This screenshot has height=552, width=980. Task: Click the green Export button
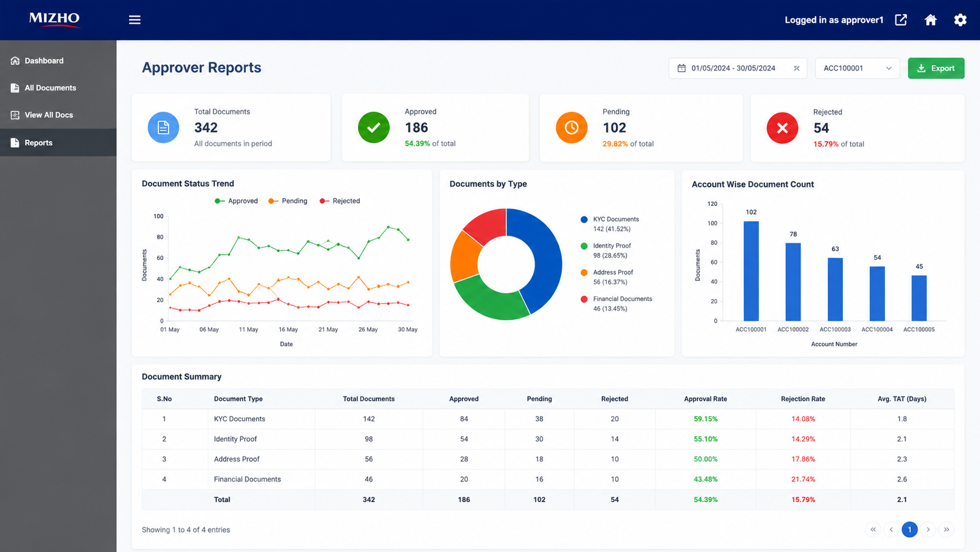[x=936, y=68]
